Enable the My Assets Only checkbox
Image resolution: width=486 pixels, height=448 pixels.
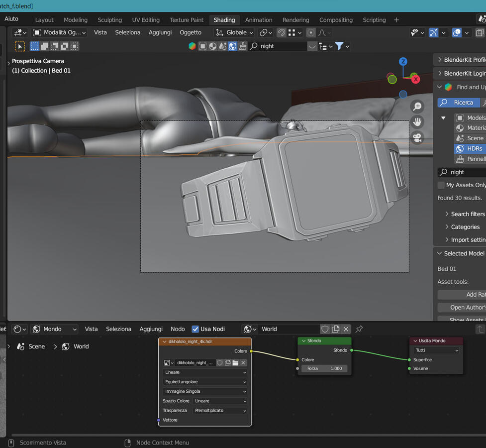(441, 185)
